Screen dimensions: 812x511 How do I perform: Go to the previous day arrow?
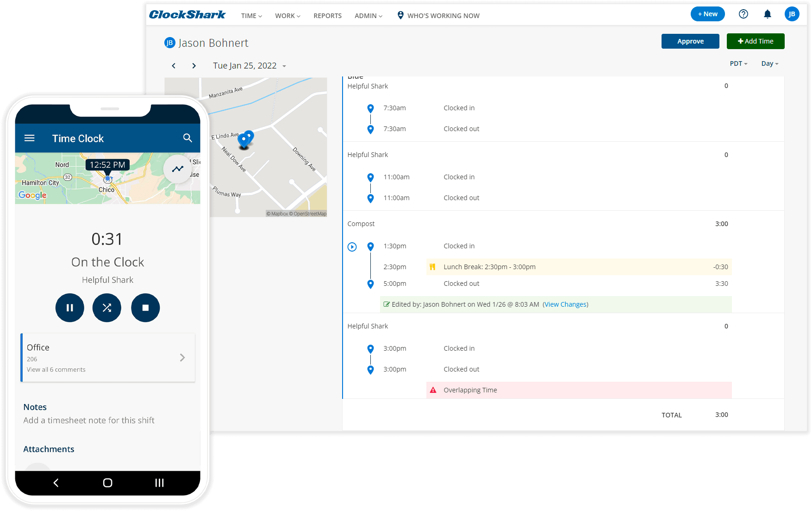coord(174,66)
